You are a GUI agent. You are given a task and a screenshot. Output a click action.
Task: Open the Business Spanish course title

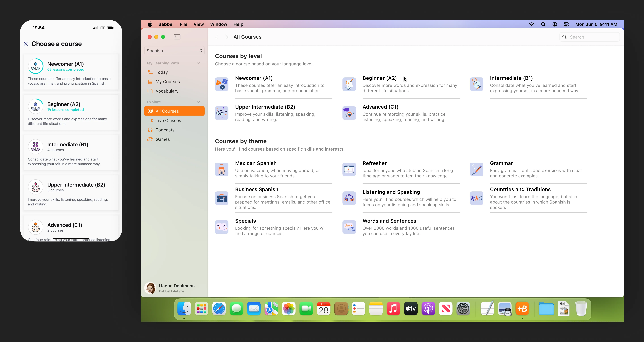click(x=256, y=190)
